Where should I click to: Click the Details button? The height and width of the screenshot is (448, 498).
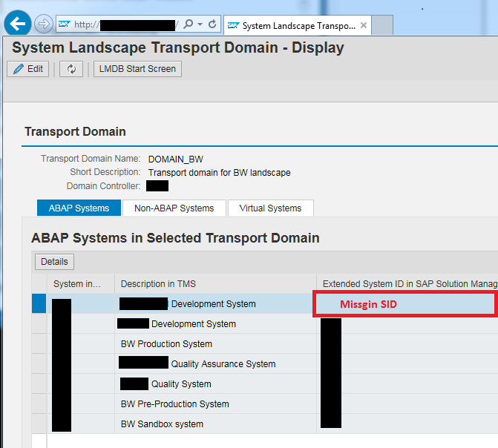coord(54,262)
